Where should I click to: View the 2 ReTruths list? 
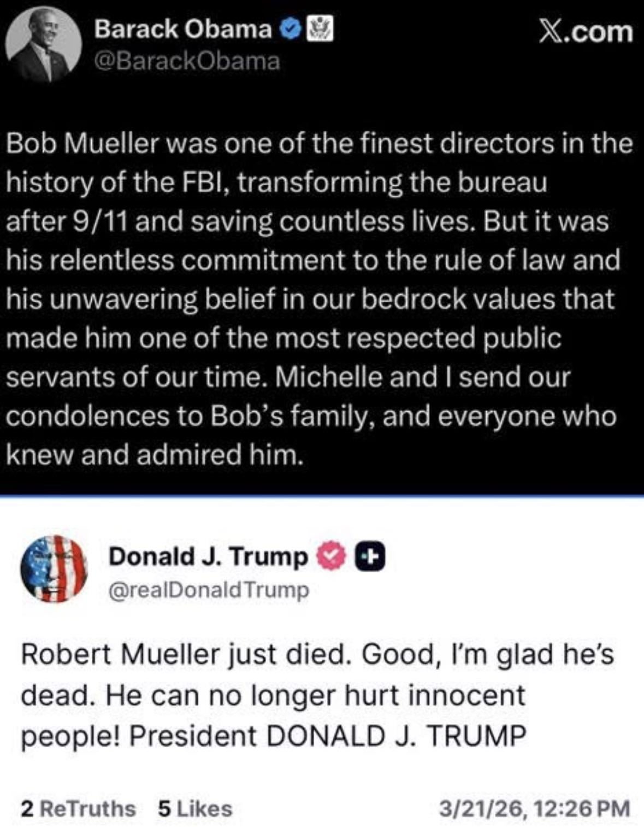(78, 808)
